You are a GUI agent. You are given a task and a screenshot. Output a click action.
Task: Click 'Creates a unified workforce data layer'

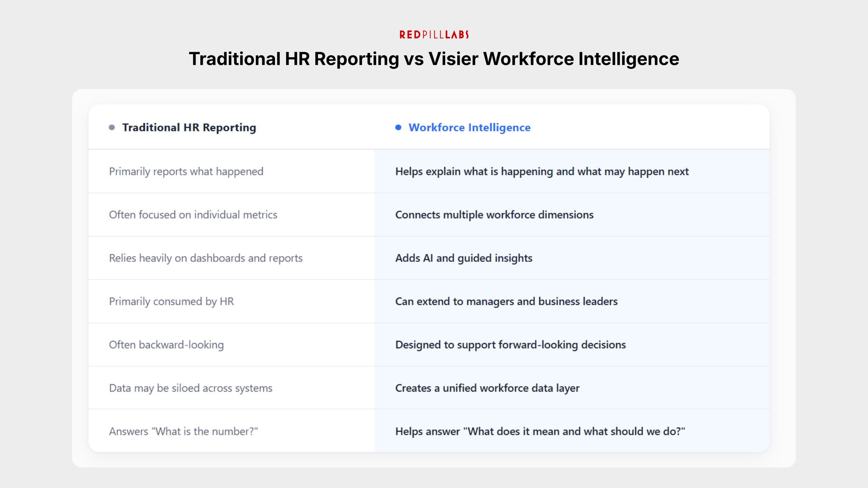click(x=487, y=388)
